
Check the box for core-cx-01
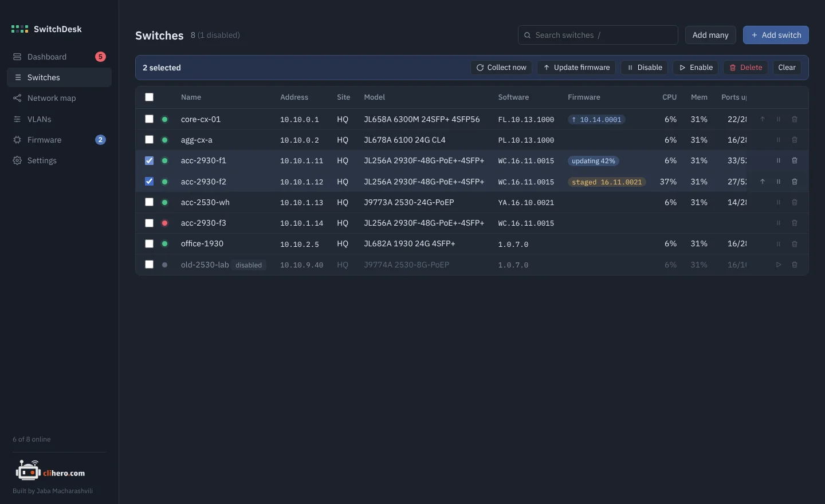(150, 119)
